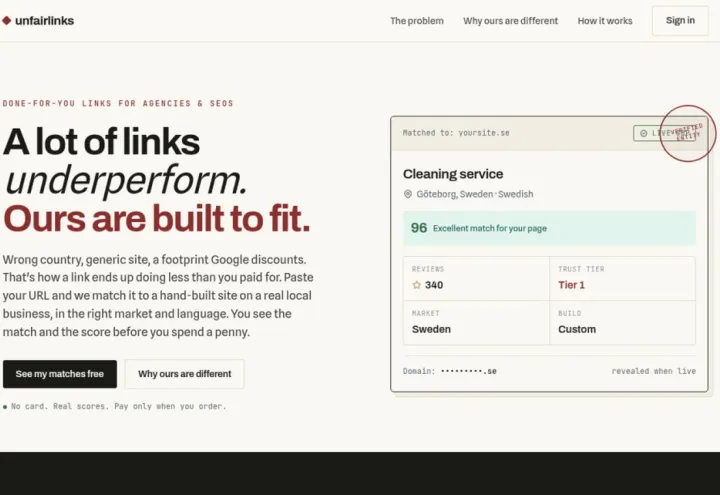The image size is (720, 495).
Task: Click the Custom build value
Action: click(577, 329)
